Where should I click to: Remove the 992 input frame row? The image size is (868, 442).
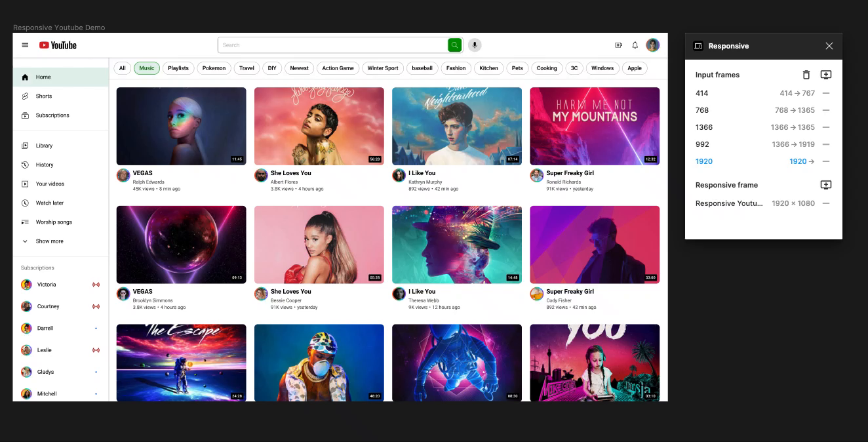[x=826, y=144]
